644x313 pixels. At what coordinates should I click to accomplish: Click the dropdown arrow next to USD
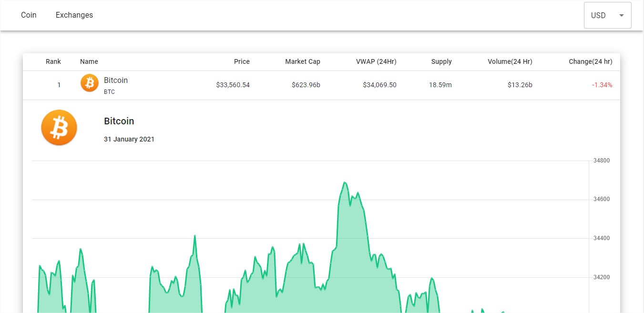621,15
